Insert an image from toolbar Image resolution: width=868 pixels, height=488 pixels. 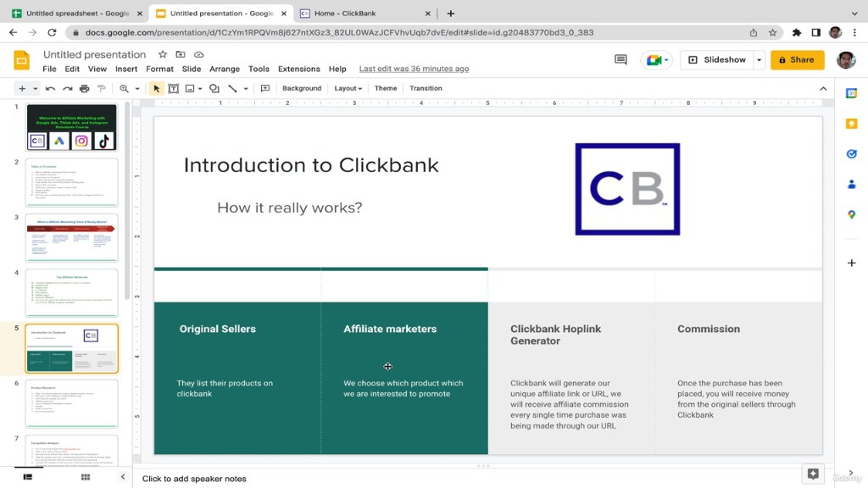click(x=190, y=88)
